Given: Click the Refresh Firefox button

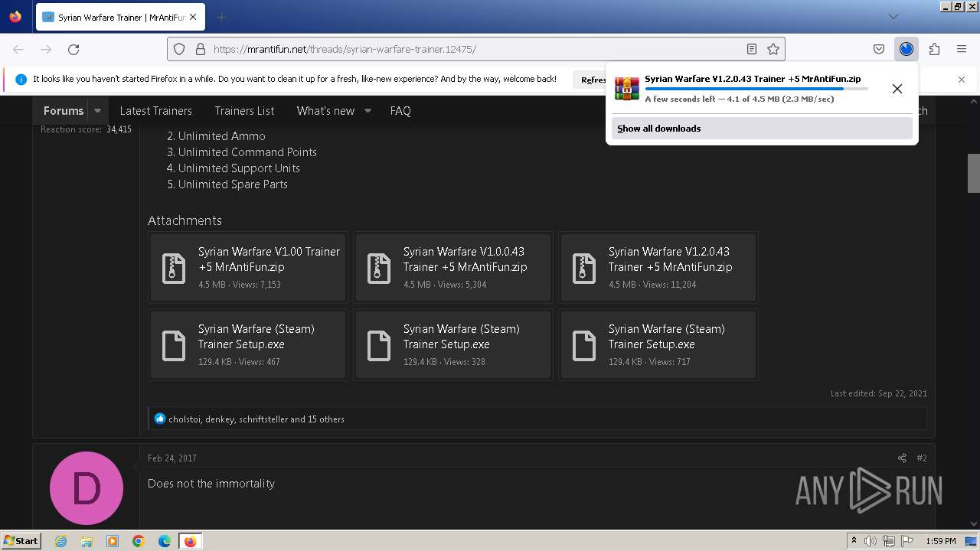Looking at the screenshot, I should click(590, 79).
